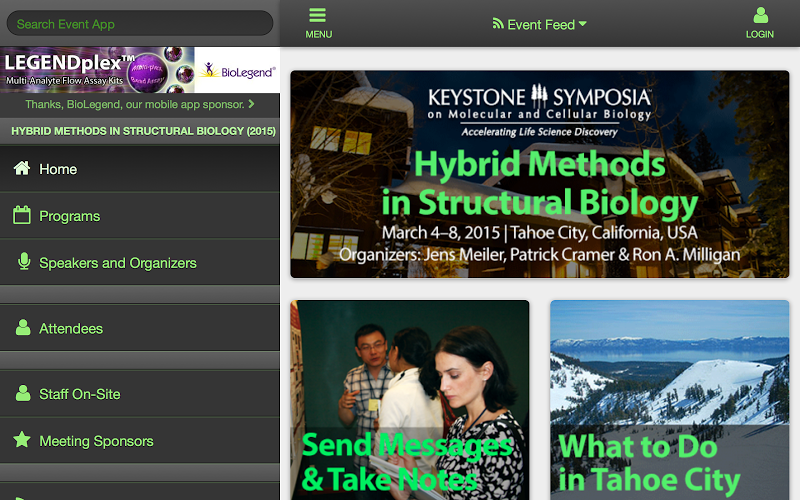Click the Event Feed title text
The width and height of the screenshot is (800, 500).
[541, 24]
